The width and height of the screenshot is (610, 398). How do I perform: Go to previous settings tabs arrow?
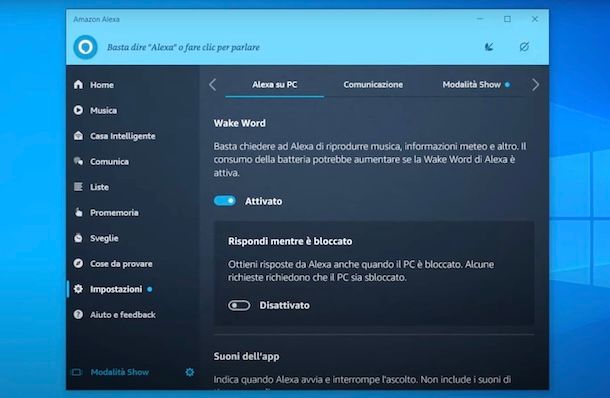(x=212, y=84)
